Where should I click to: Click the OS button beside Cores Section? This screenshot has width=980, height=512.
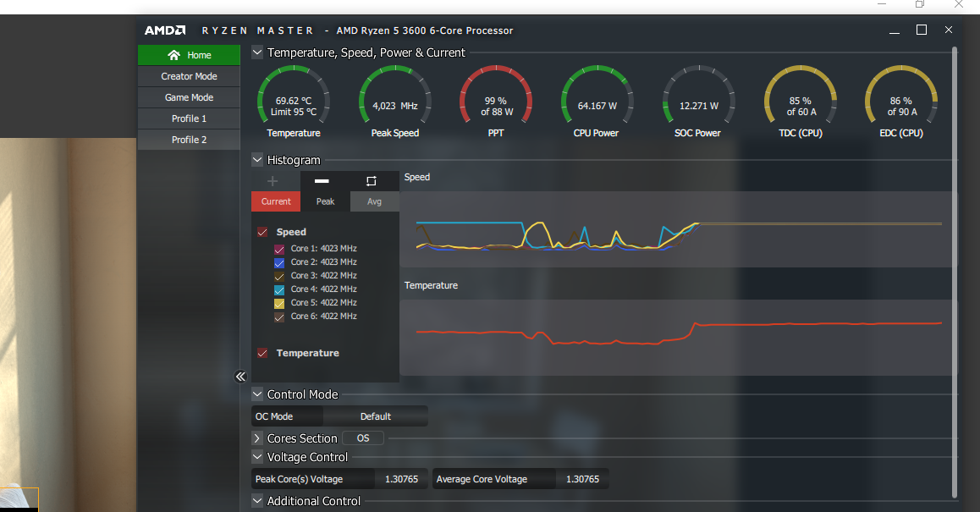(363, 438)
